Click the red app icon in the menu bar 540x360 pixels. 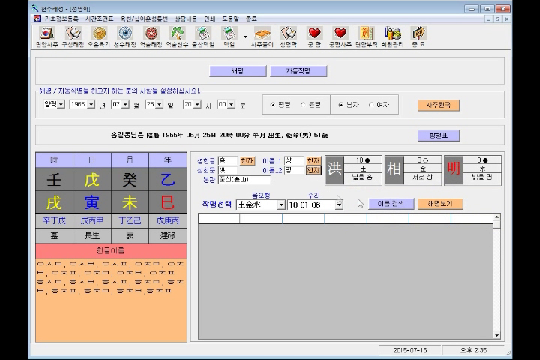37,19
